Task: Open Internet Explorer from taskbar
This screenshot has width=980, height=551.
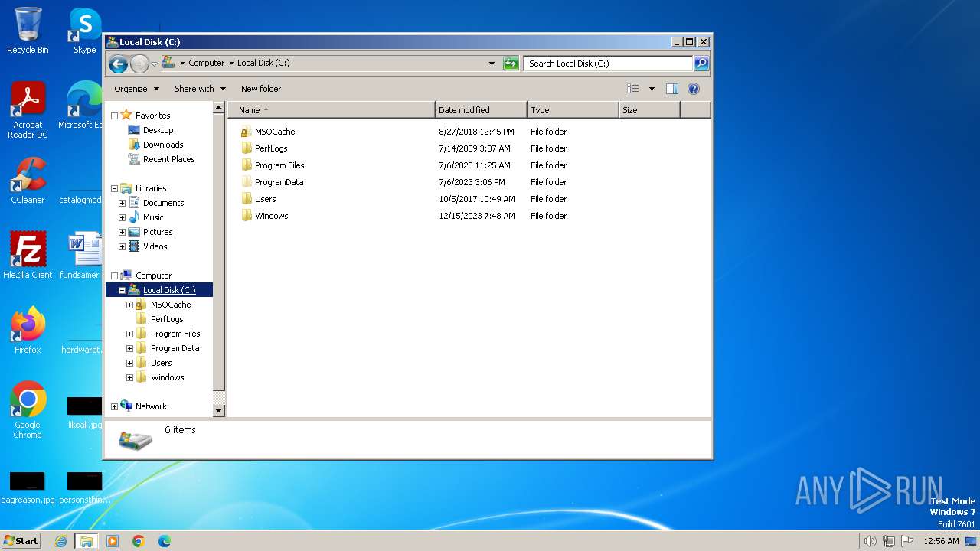Action: 60,541
